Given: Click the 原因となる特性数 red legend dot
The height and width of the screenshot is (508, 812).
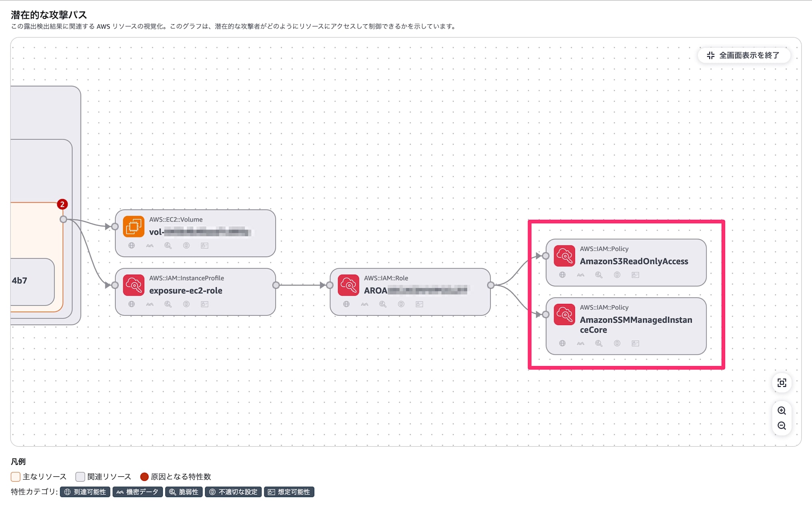Looking at the screenshot, I should tap(144, 477).
